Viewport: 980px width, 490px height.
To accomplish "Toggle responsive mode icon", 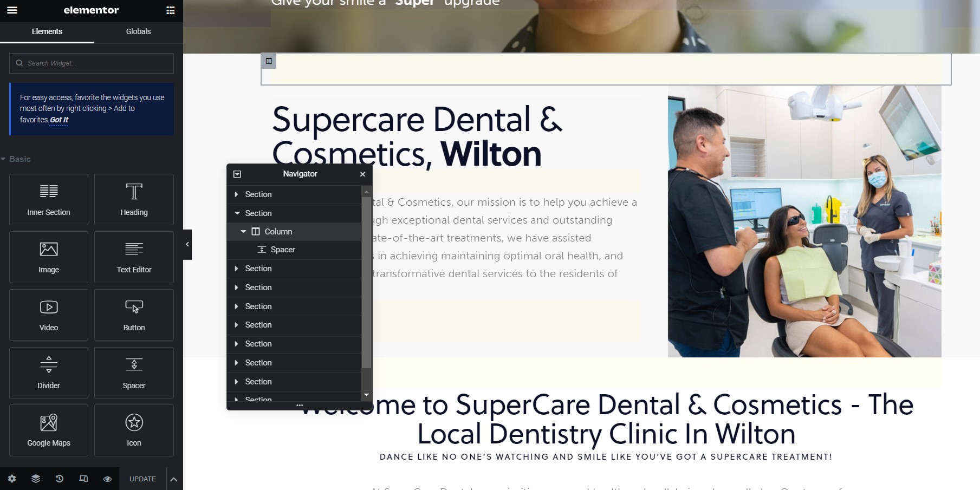I will (x=83, y=479).
